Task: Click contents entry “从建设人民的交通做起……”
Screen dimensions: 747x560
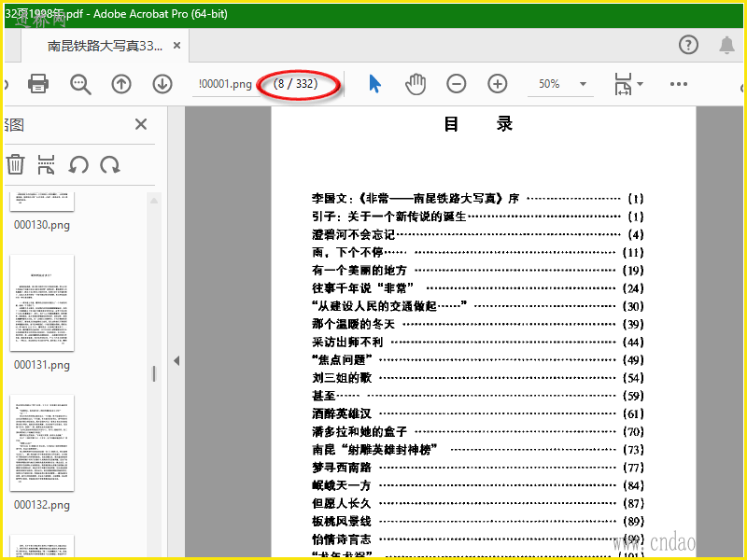Action: coord(389,306)
